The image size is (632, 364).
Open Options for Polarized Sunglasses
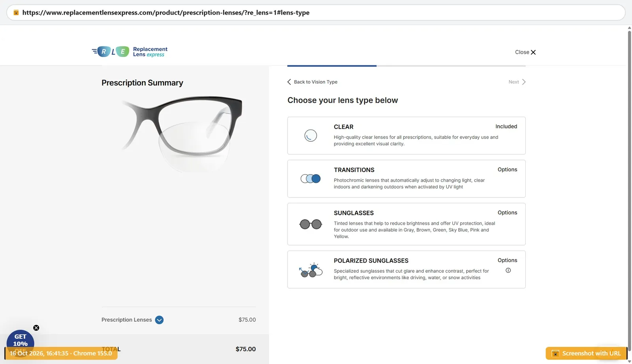pyautogui.click(x=507, y=260)
